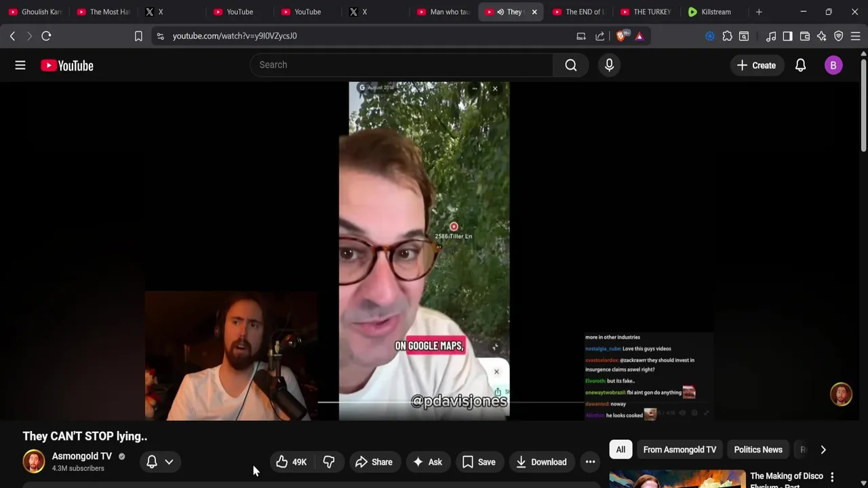The image size is (868, 488).
Task: Switch to the Ghoulish Kar tab
Action: (x=35, y=12)
